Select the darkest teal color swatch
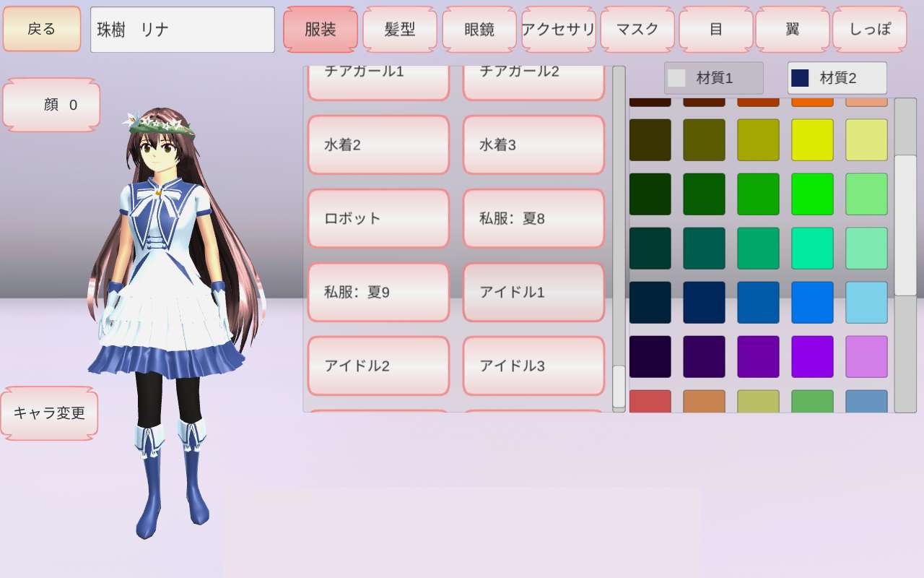 [x=650, y=249]
